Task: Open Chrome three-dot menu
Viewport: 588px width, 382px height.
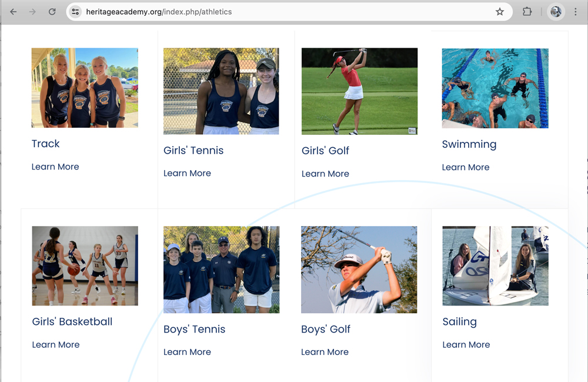Action: tap(575, 12)
